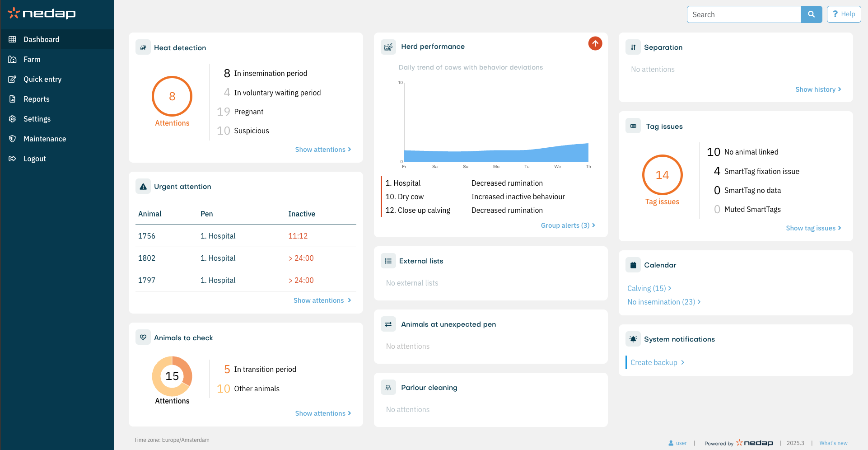Click the Separation arrows icon
868x450 pixels.
(x=633, y=47)
